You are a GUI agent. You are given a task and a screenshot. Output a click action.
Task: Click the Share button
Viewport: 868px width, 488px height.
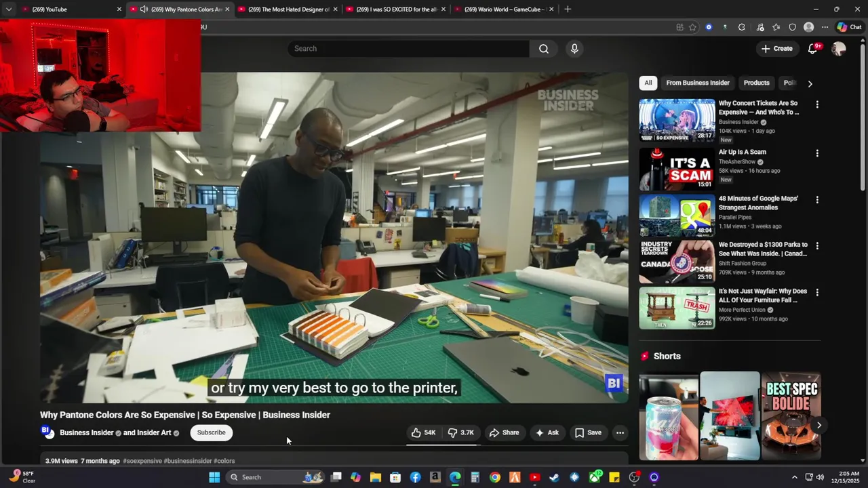(505, 432)
